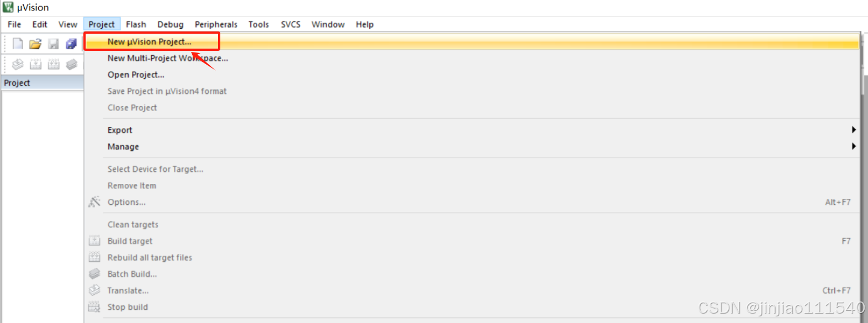Close the open Project menu
This screenshot has width=868, height=323.
102,24
